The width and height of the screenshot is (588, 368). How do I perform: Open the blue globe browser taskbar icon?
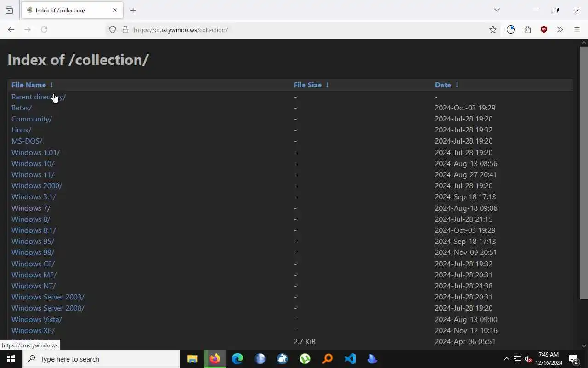260,359
